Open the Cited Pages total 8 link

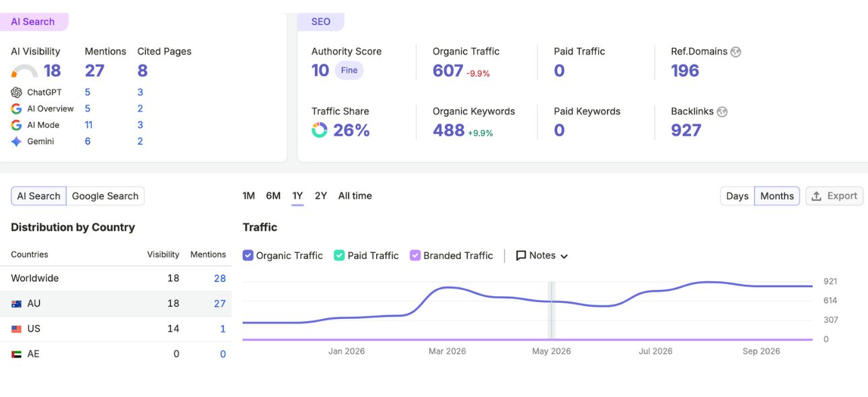point(143,71)
